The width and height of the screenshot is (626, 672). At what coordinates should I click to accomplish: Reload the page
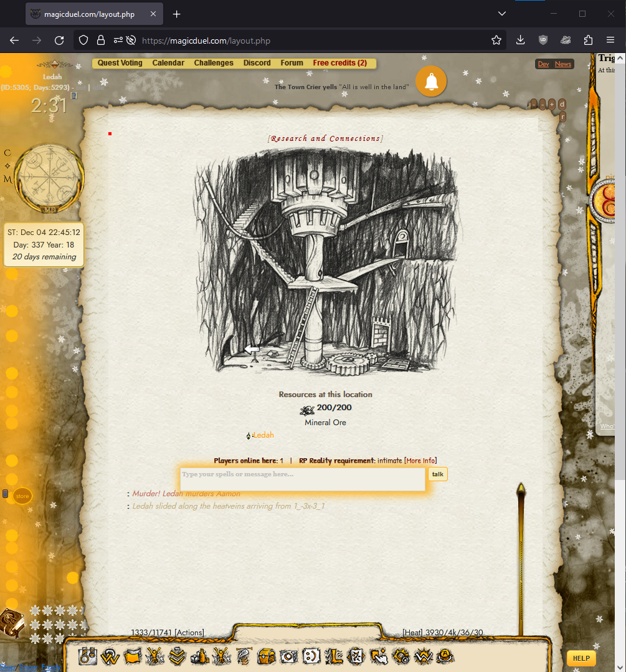59,41
